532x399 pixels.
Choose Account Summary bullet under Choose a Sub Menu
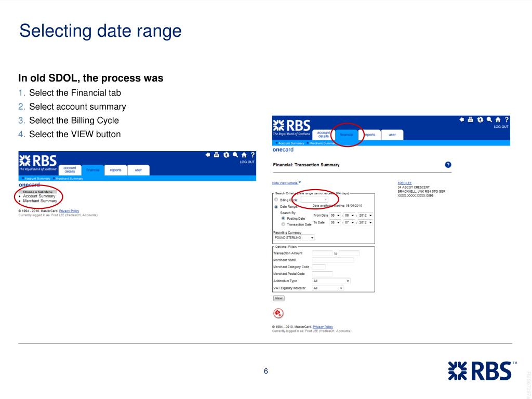coord(39,196)
